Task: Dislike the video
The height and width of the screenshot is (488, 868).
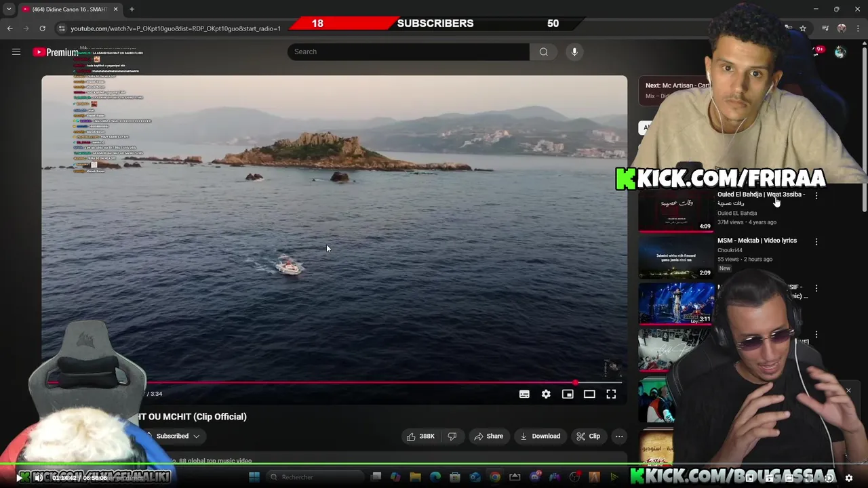Action: (452, 436)
